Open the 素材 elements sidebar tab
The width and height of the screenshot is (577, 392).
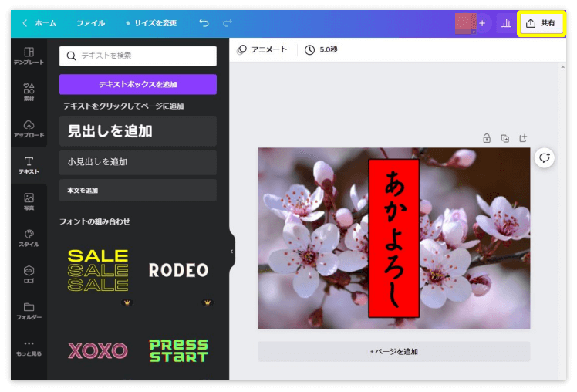point(29,92)
